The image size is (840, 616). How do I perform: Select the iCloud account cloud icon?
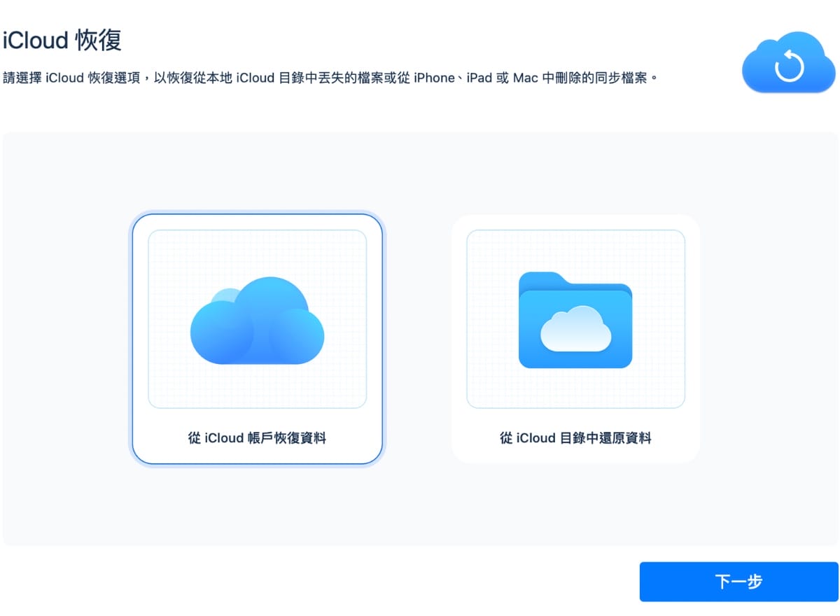click(257, 320)
